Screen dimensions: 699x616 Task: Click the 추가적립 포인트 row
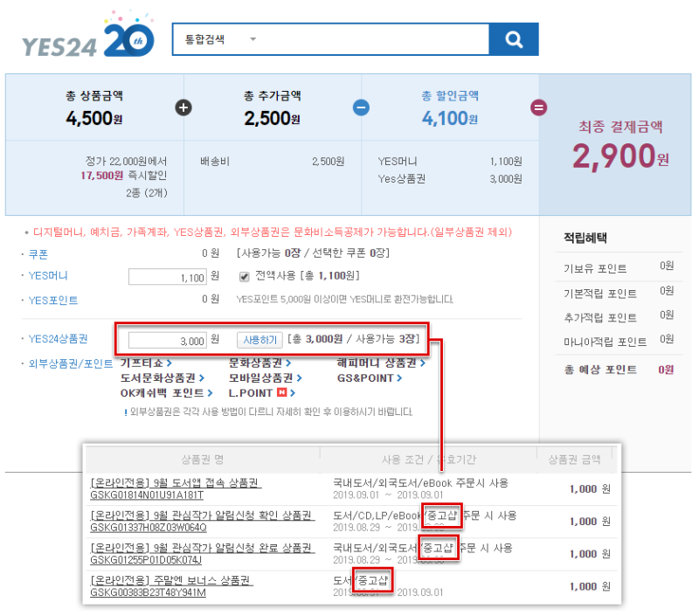(x=619, y=316)
